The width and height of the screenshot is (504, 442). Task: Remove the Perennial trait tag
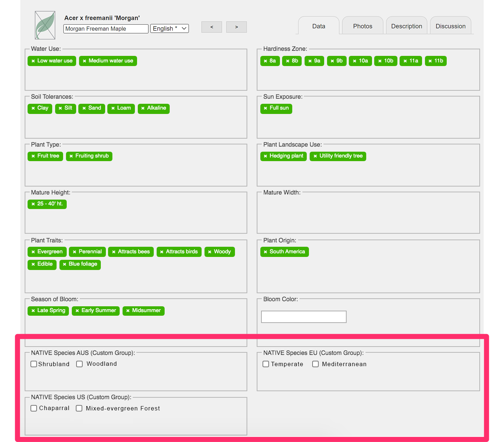point(74,252)
